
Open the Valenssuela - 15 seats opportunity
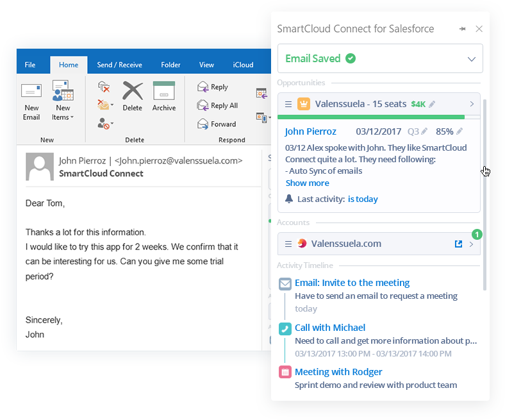[x=360, y=104]
